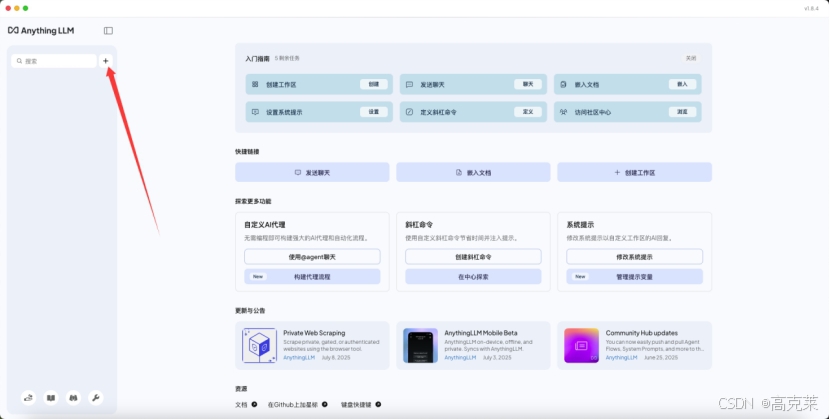Focus the sidebar 搜索 search field
The width and height of the screenshot is (830, 419).
click(54, 61)
